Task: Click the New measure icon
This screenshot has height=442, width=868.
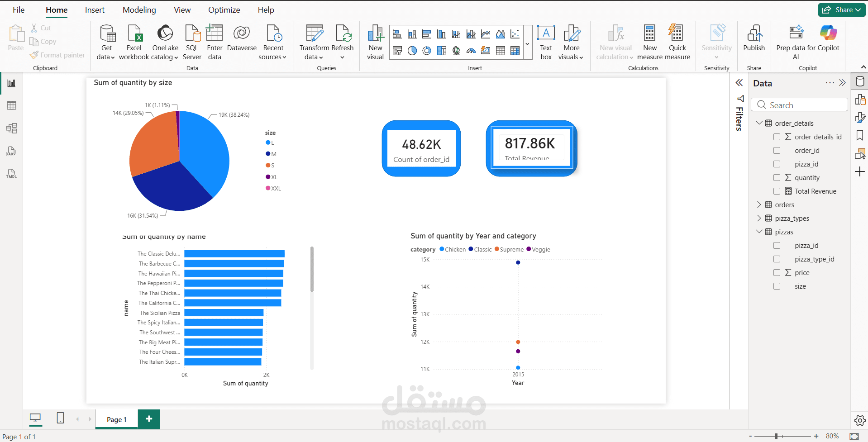Action: (649, 33)
